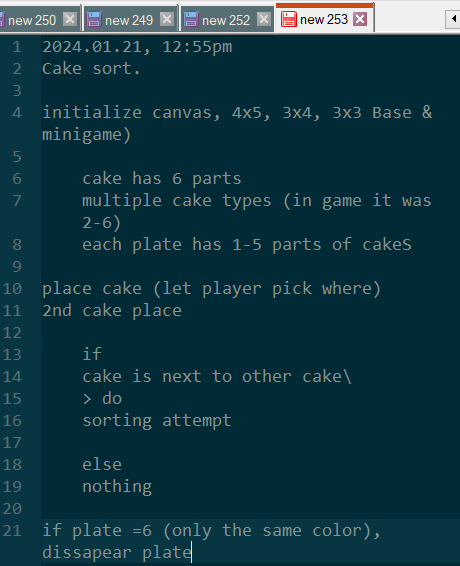Close the new 252 tab
This screenshot has height=566, width=460.
click(264, 19)
